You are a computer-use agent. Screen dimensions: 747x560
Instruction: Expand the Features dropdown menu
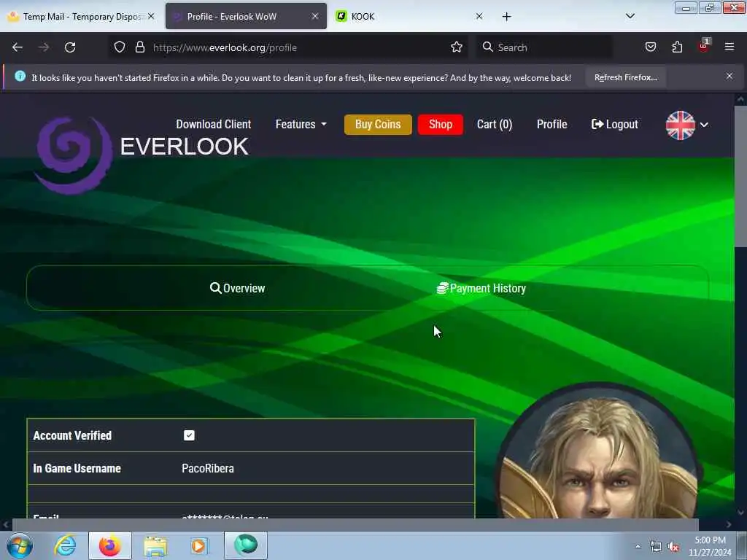tap(301, 124)
